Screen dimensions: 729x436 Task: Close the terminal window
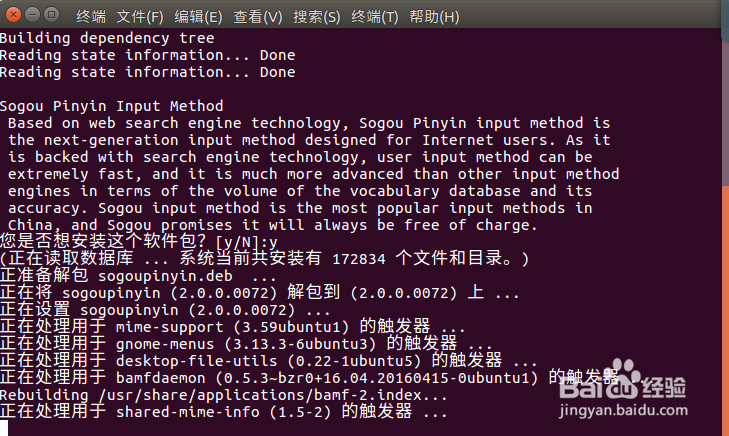click(13, 17)
